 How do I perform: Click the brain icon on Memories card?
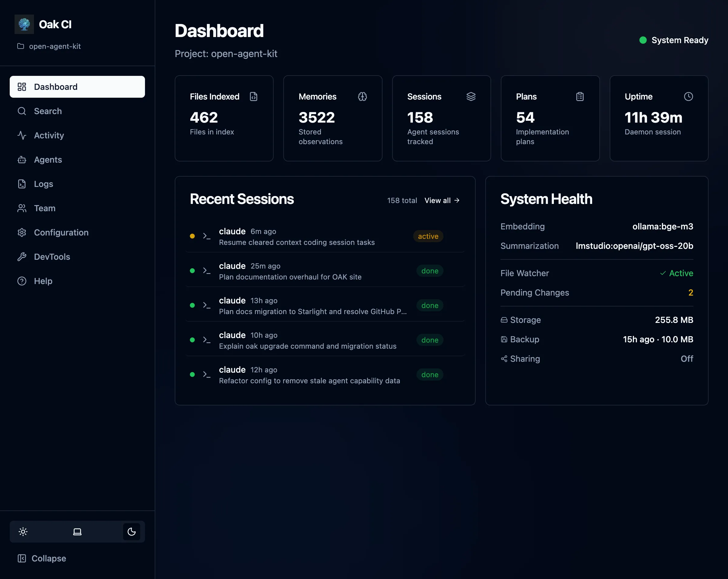pos(362,96)
